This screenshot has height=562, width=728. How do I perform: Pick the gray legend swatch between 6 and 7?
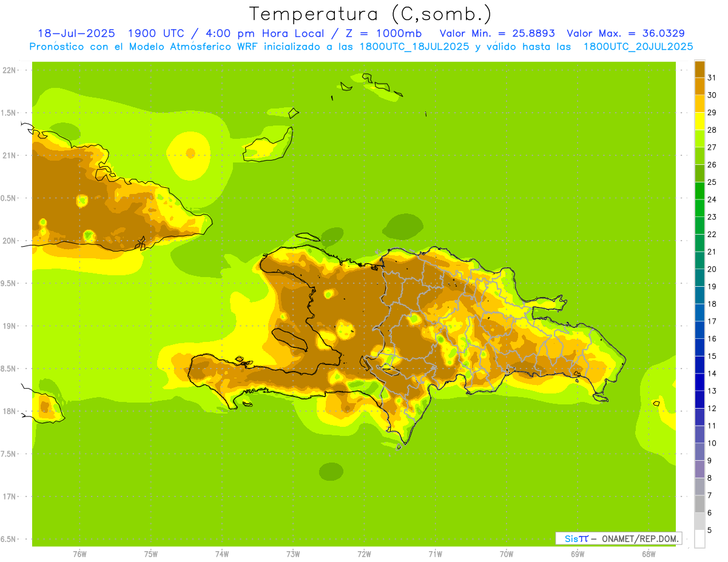[x=699, y=504]
